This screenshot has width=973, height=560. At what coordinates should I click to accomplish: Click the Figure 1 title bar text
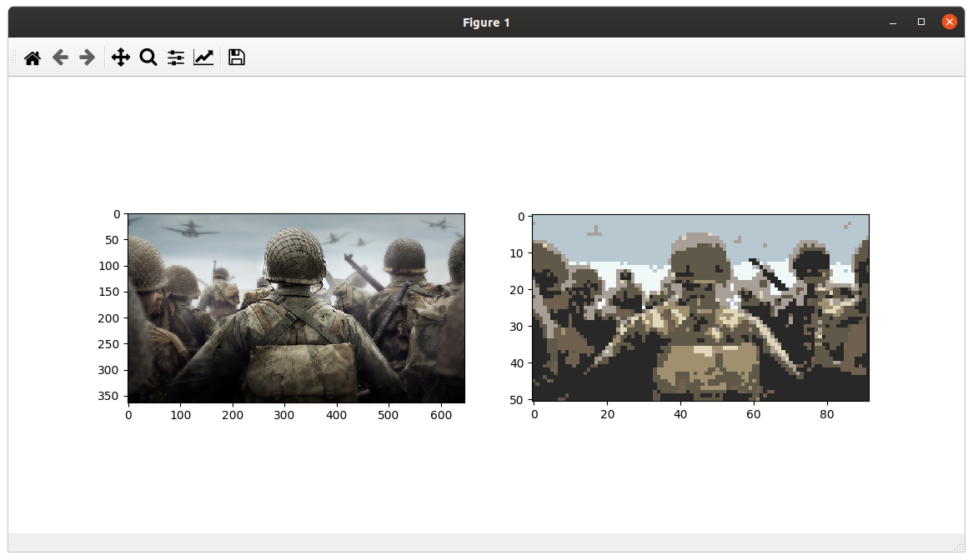[x=486, y=23]
